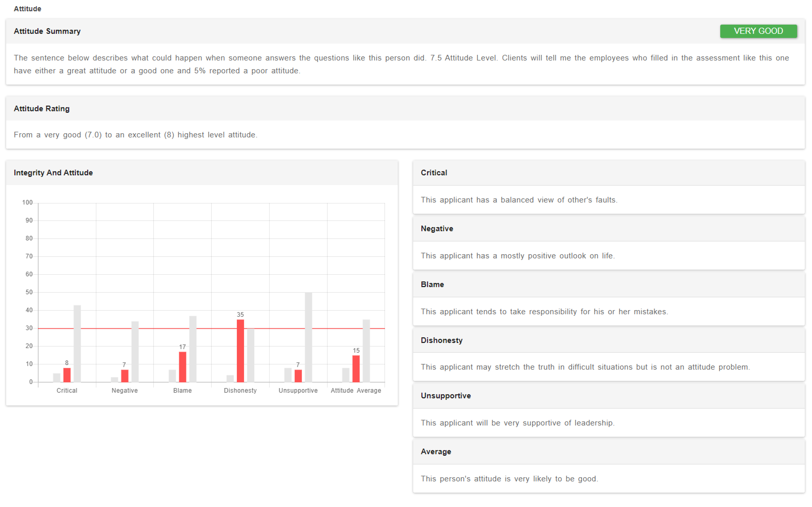Click the Average section header
This screenshot has width=812, height=507.
(436, 452)
